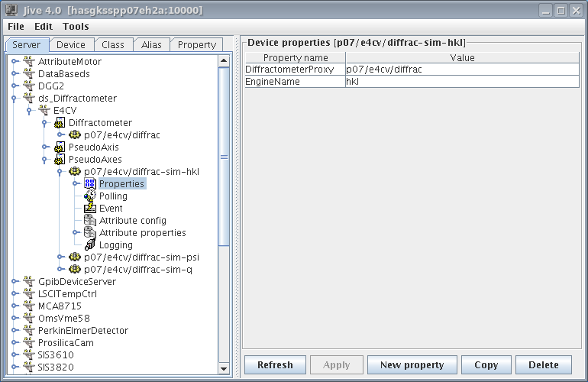Click the Logging icon
This screenshot has width=588, height=382.
click(x=90, y=244)
